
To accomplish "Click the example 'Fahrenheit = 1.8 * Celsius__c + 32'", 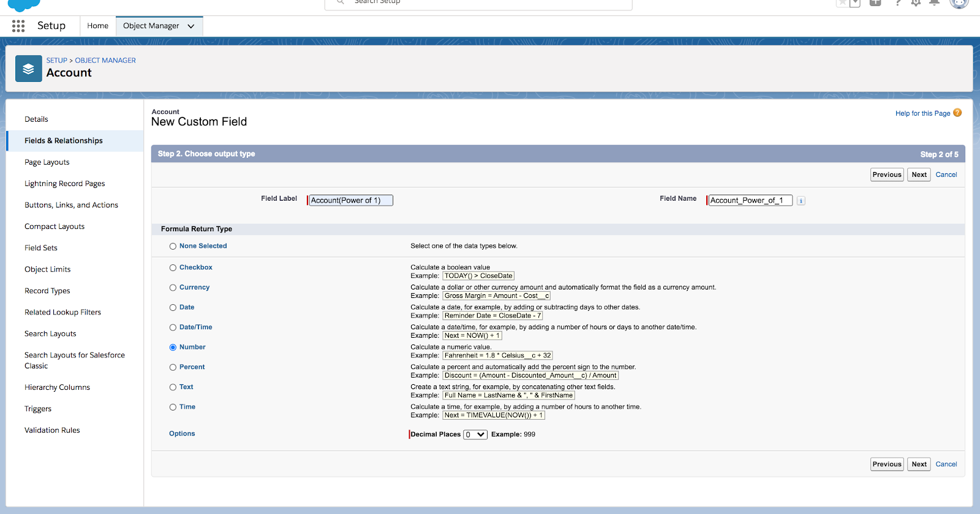I will click(498, 356).
